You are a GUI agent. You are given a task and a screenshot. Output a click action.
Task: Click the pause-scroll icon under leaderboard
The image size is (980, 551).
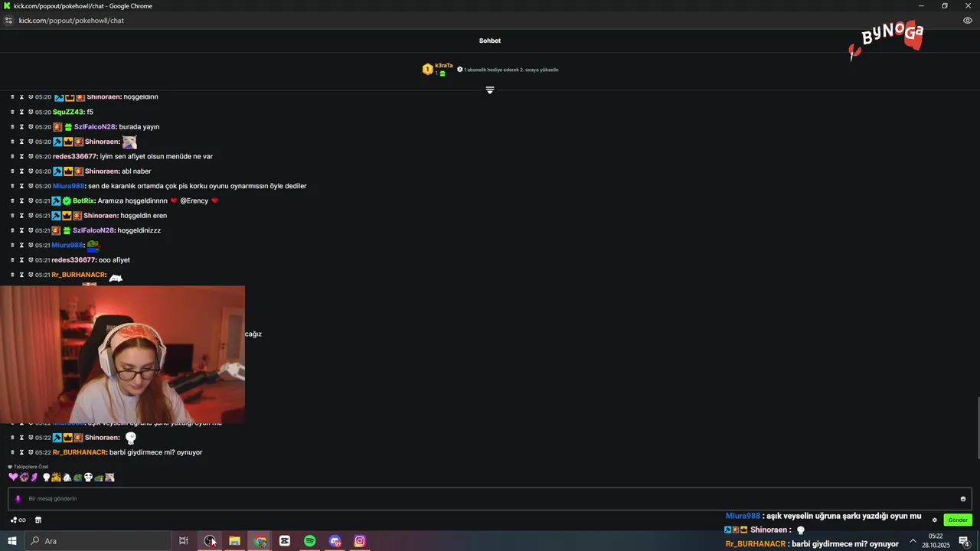tap(490, 90)
